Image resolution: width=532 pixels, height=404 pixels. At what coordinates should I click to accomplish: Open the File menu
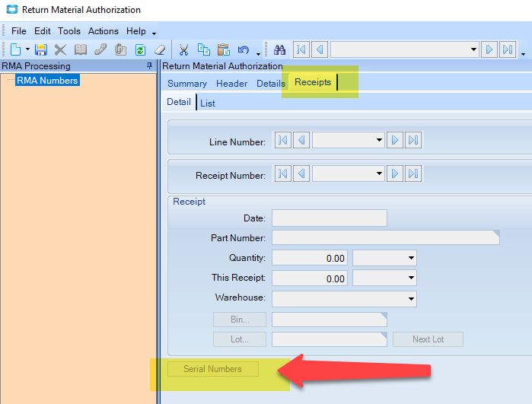click(19, 31)
